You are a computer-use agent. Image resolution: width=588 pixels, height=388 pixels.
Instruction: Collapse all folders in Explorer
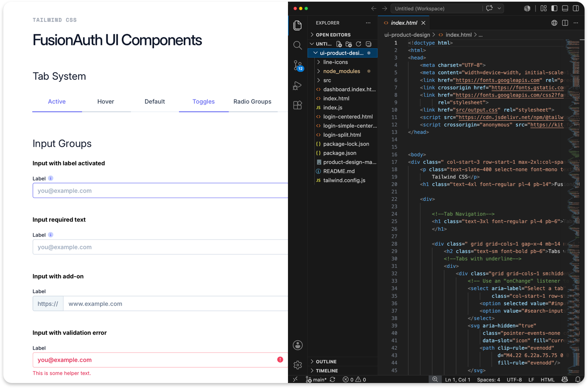369,44
